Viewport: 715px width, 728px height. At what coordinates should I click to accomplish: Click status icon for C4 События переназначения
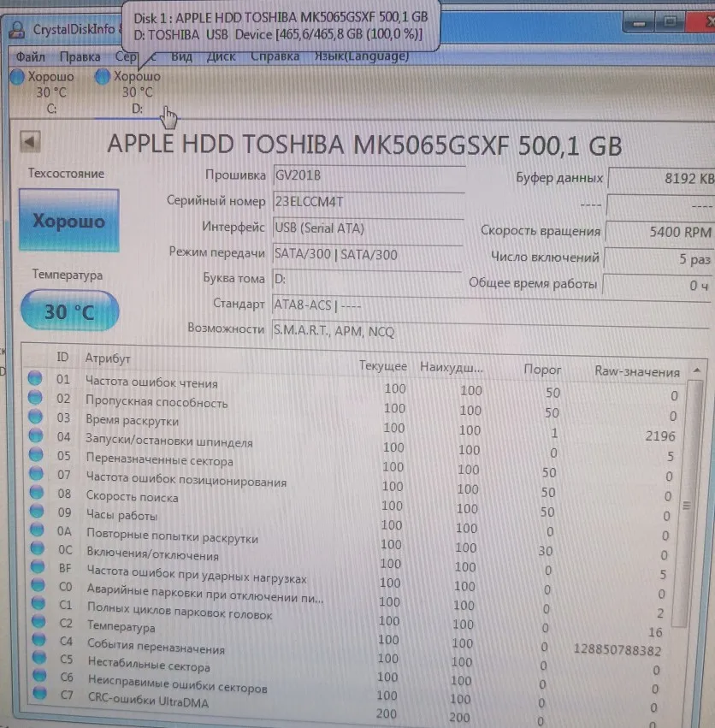(39, 639)
